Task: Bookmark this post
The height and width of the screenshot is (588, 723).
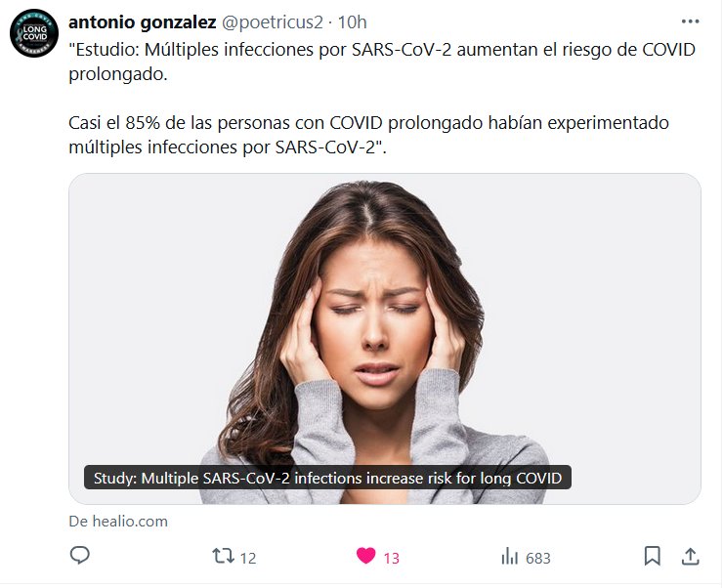Action: tap(652, 556)
